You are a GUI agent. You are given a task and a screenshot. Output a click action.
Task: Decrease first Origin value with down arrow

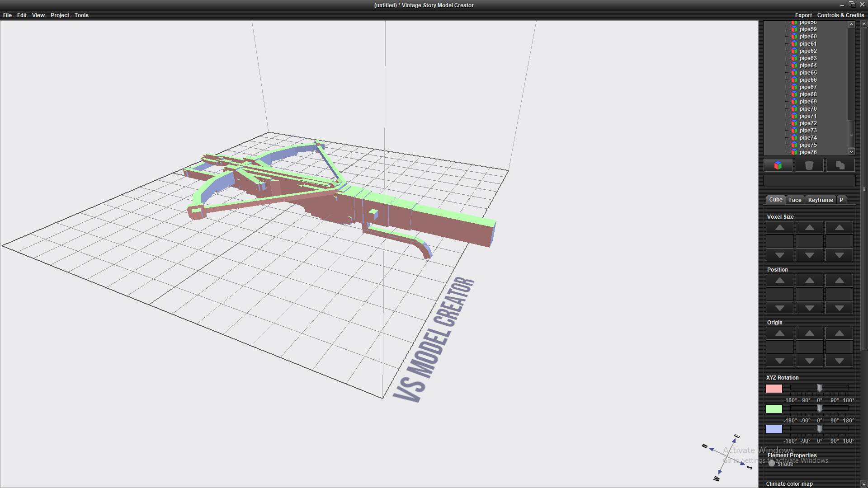[x=779, y=361]
